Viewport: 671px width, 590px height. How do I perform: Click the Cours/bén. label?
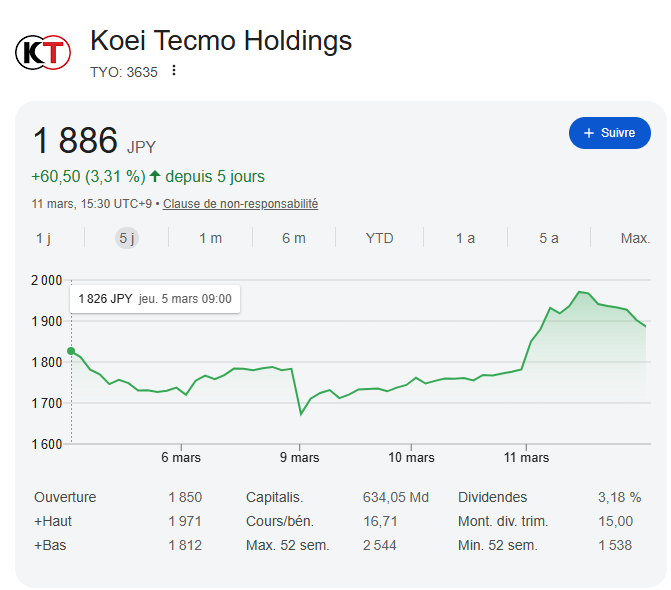(x=280, y=521)
